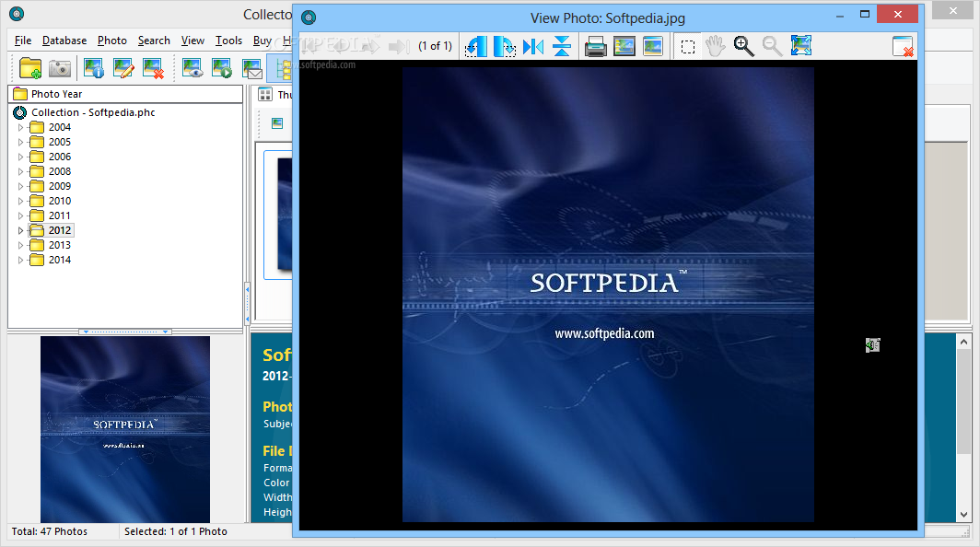Click the small picture icon under Thumbnails
Screen dimensions: 980x547
[x=277, y=123]
